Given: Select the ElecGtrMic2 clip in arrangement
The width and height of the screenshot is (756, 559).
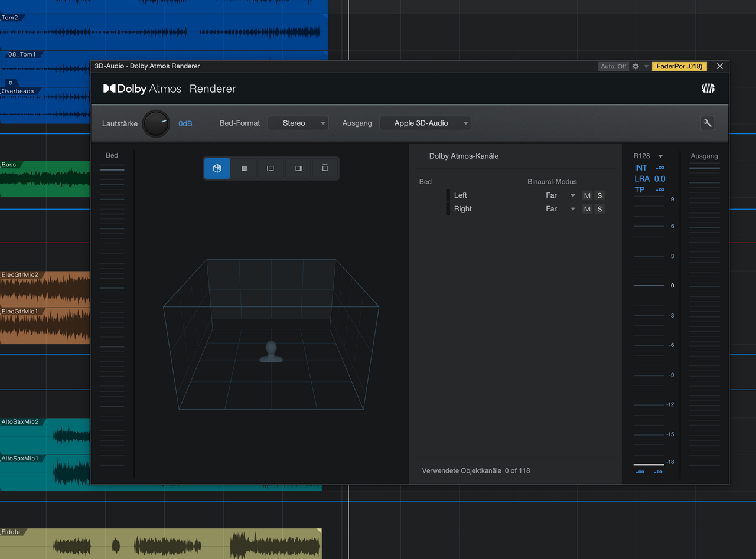Looking at the screenshot, I should coord(45,289).
